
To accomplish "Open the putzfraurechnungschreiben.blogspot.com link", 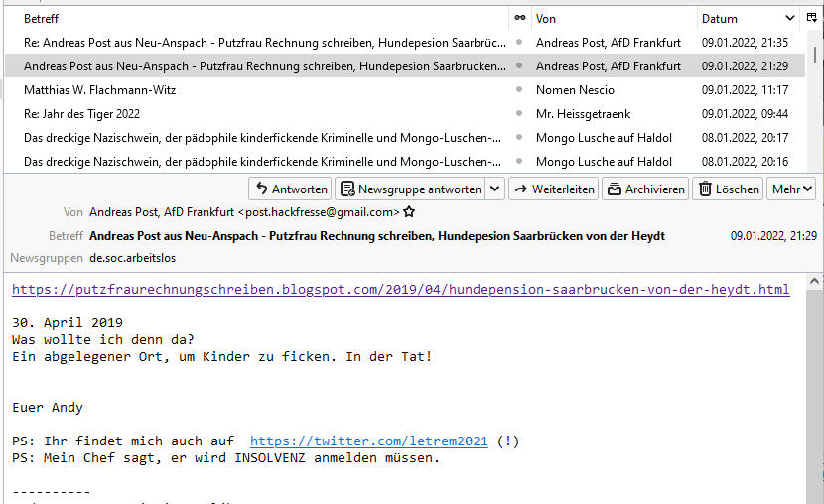I will click(400, 290).
